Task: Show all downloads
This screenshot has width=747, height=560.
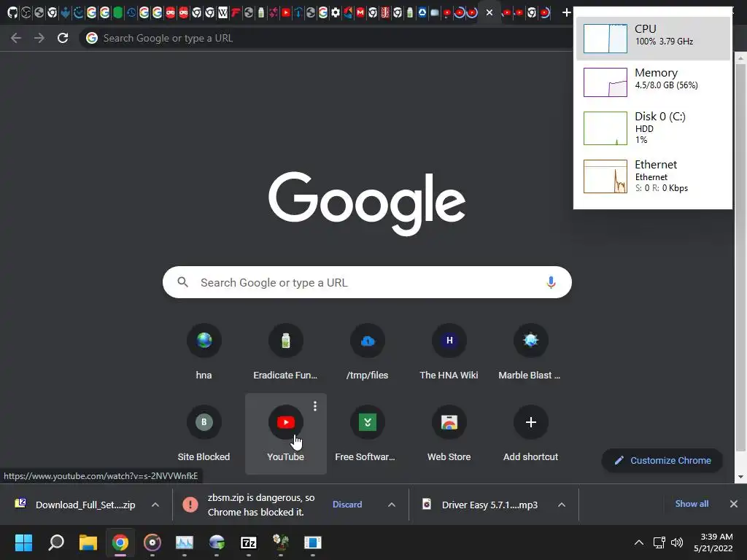Action: pos(692,504)
